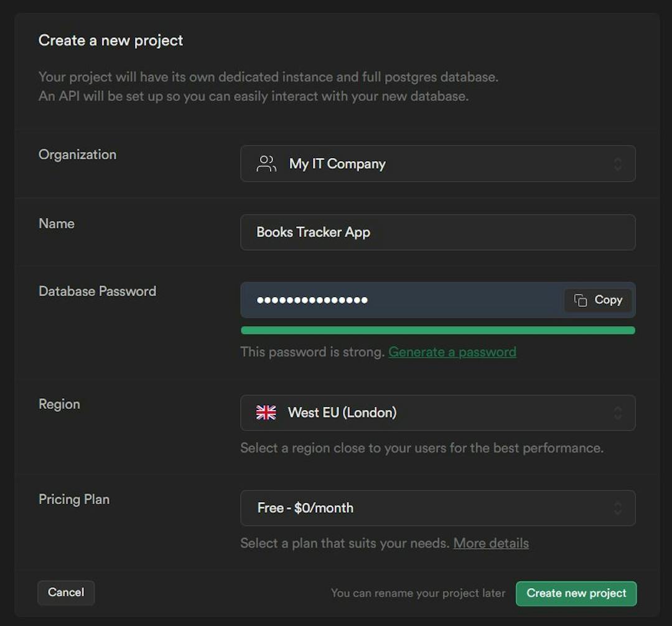672x626 pixels.
Task: Click into the Books Tracker App name field
Action: (x=437, y=232)
